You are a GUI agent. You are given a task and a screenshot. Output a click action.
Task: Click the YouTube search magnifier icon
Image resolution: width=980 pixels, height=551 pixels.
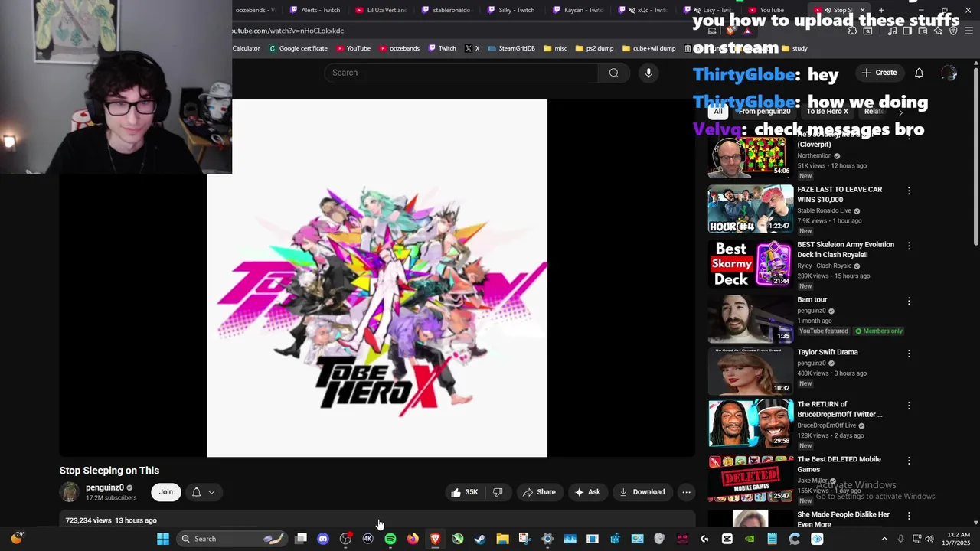coord(613,73)
